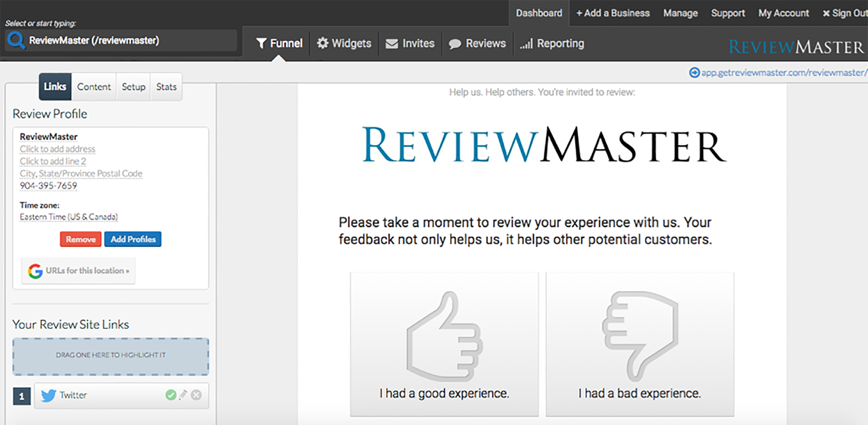This screenshot has height=425, width=868.
Task: Click the search magnifier icon
Action: pos(16,41)
